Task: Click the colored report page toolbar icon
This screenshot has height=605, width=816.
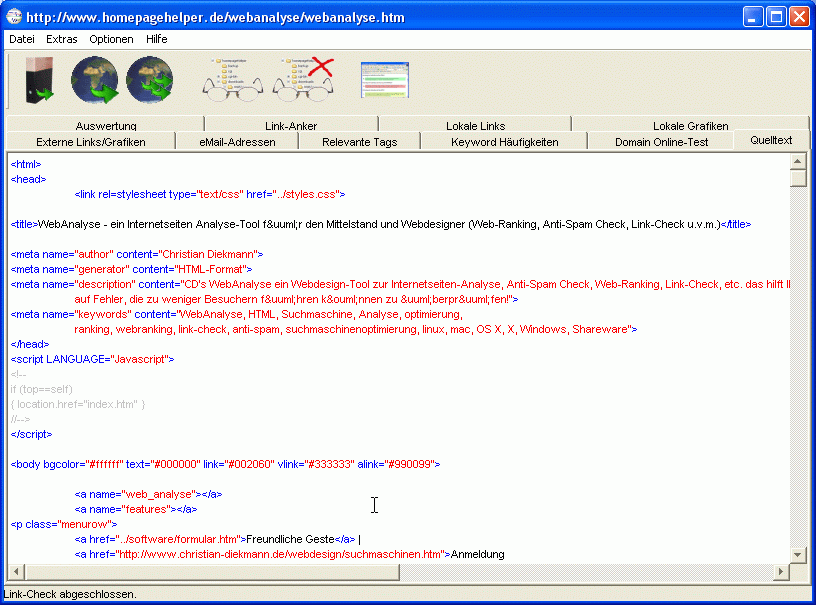Action: point(385,80)
